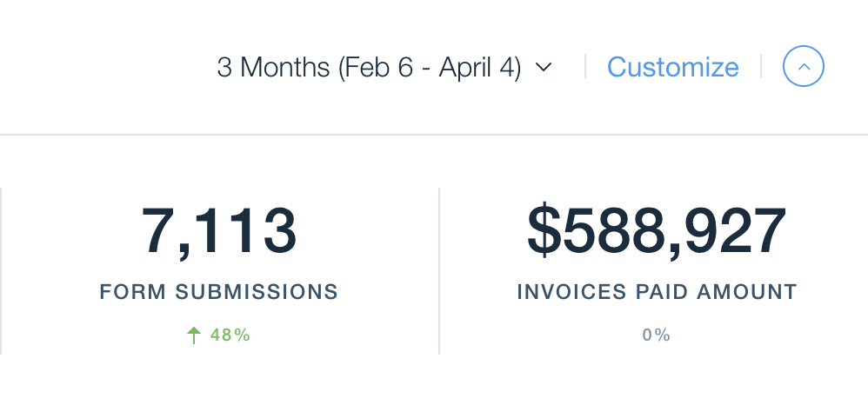Click the left border of the form submissions card
Viewport: 868px width, 405px height.
[x=1, y=270]
